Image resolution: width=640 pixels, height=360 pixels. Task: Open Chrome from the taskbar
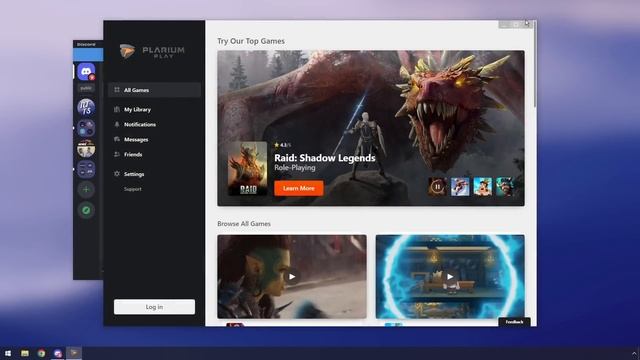41,353
